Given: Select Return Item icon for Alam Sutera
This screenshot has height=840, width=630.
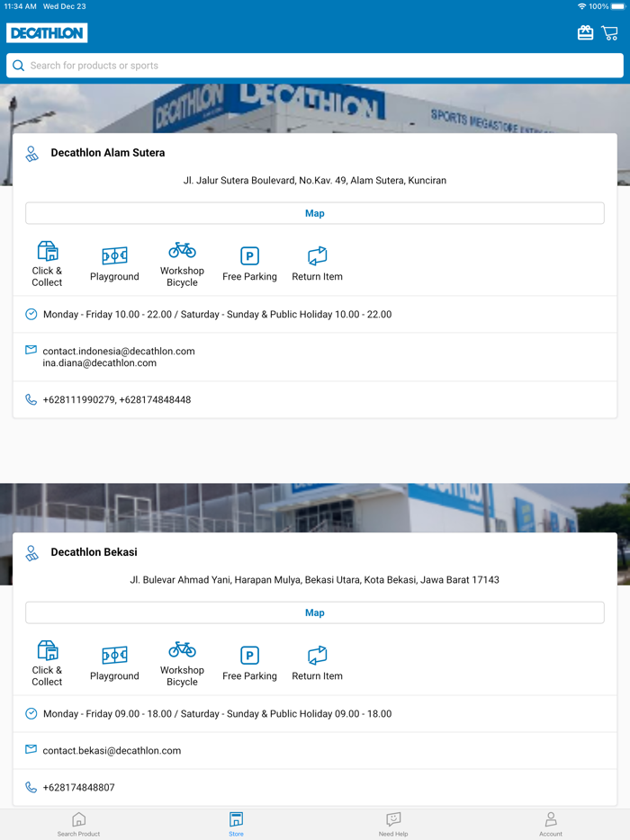Looking at the screenshot, I should tap(317, 256).
